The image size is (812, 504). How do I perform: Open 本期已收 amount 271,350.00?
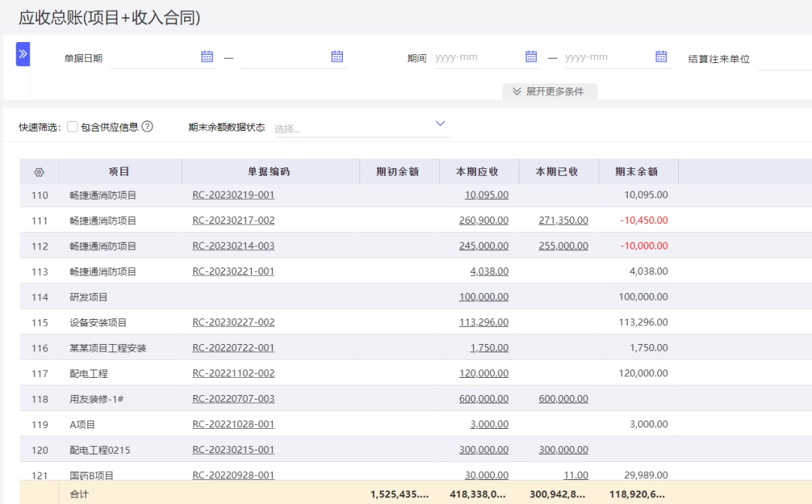click(x=563, y=220)
